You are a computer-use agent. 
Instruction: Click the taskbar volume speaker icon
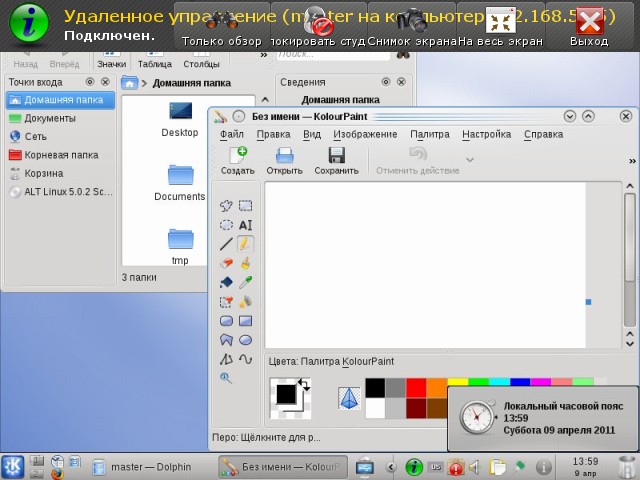click(474, 467)
